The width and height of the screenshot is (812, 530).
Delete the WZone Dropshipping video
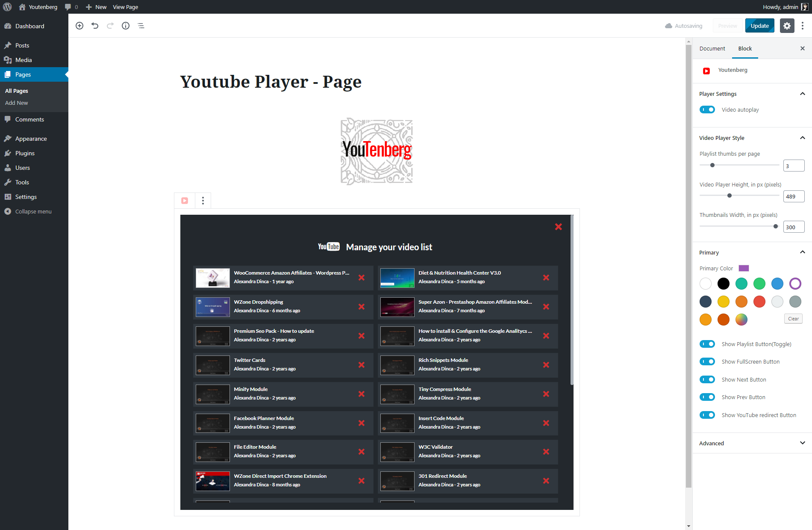tap(362, 307)
